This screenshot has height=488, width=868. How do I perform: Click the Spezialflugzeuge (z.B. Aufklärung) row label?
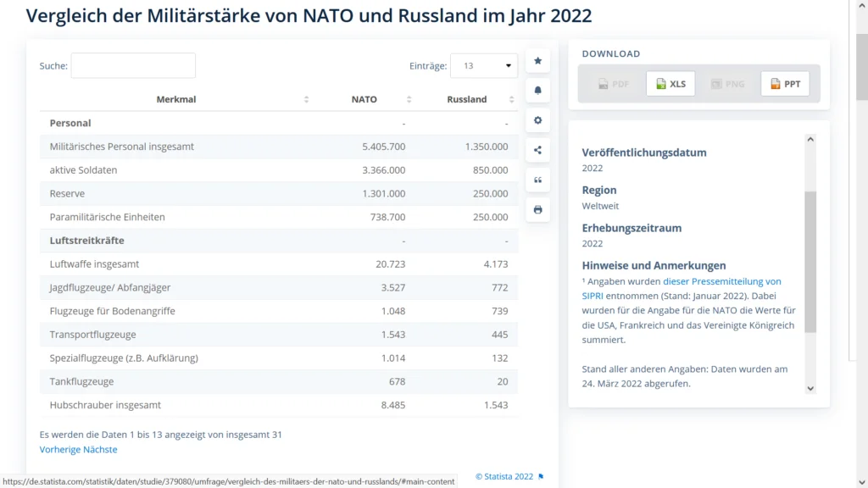point(124,358)
